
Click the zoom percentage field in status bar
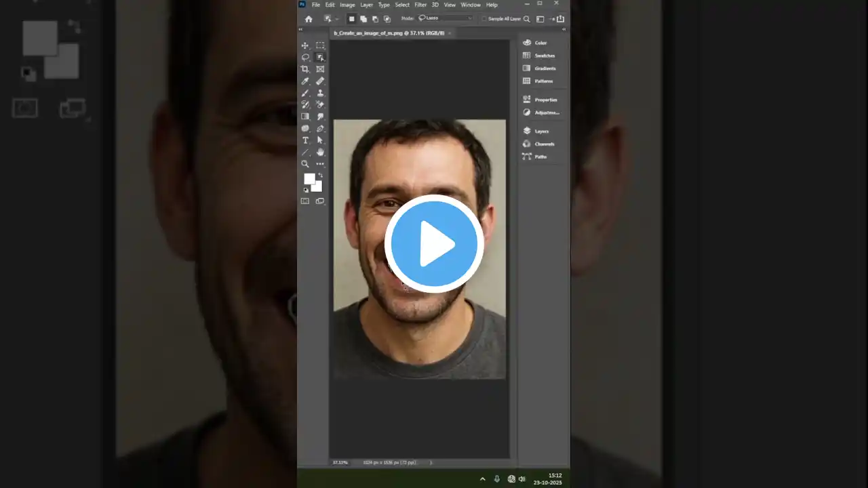click(x=340, y=462)
